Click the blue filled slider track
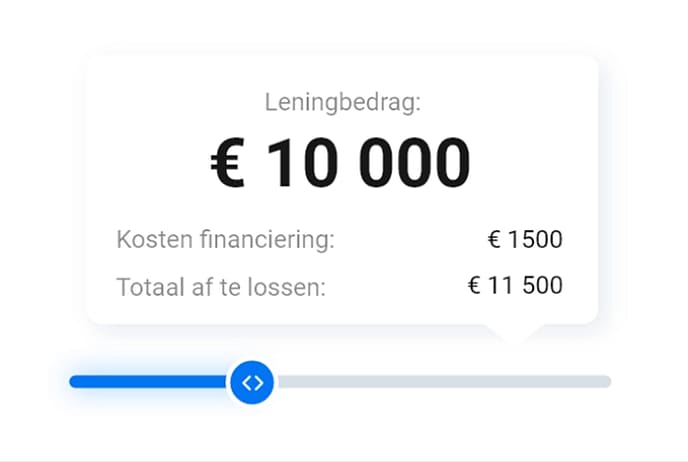The image size is (688, 462). tap(150, 382)
